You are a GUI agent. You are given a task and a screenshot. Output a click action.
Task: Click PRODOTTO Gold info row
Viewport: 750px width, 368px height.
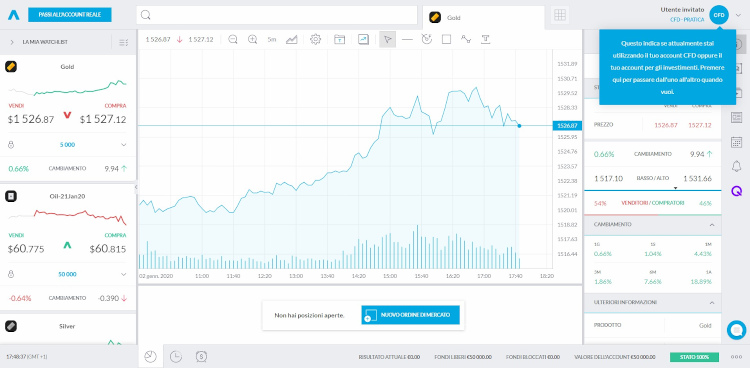(x=652, y=325)
